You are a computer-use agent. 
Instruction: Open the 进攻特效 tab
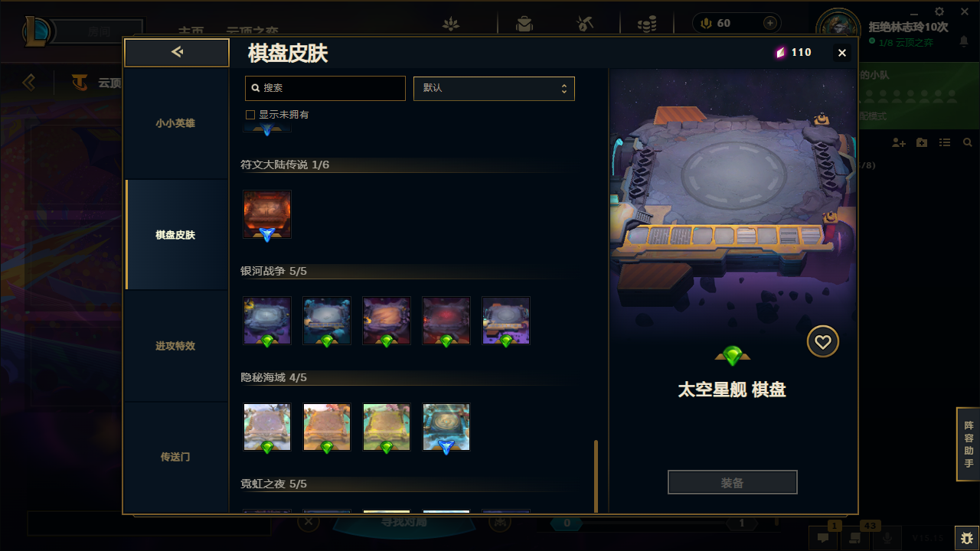pyautogui.click(x=176, y=346)
